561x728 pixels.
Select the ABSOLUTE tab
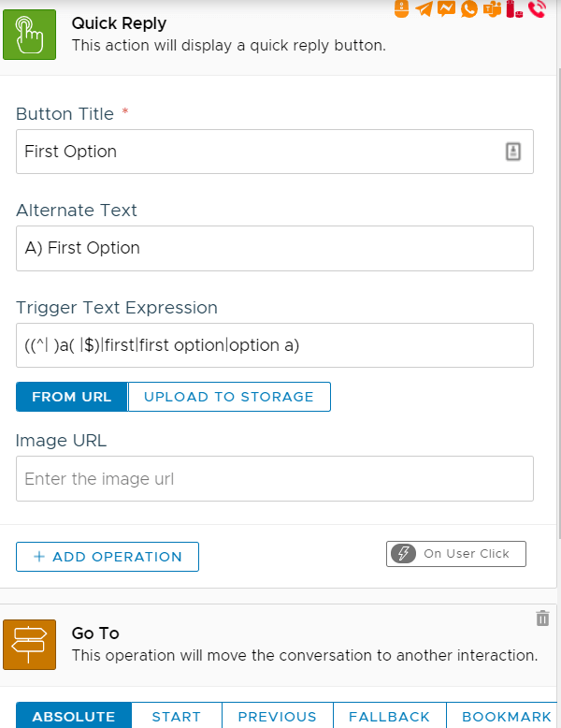[x=74, y=716]
